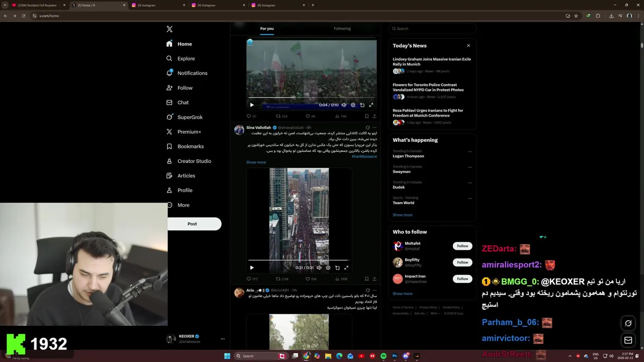The height and width of the screenshot is (362, 644).
Task: Like the post with 15K likes
Action: tap(311, 279)
